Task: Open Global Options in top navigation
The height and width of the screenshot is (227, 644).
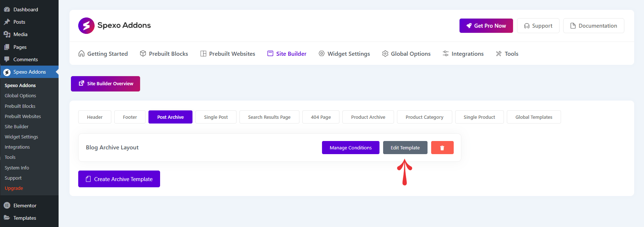Action: click(x=406, y=54)
